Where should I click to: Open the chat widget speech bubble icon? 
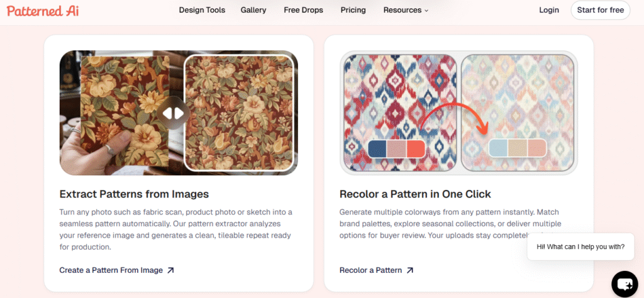(x=625, y=284)
